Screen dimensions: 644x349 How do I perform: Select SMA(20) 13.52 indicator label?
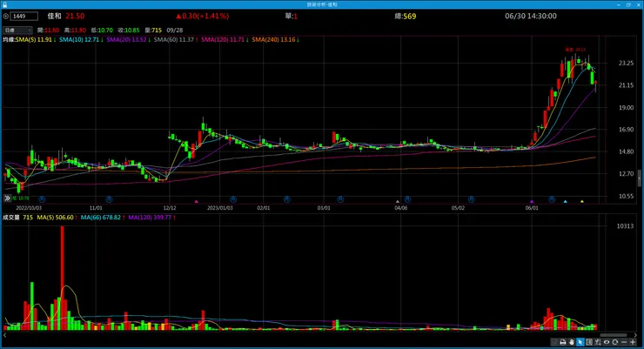click(x=128, y=40)
